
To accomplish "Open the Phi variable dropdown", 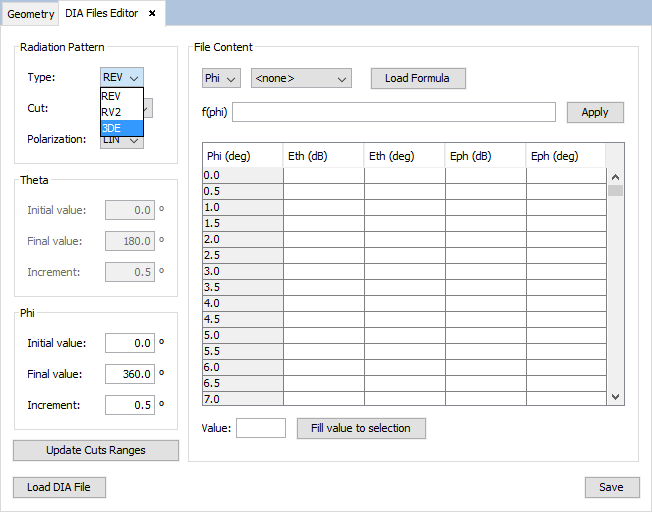I will tap(221, 78).
